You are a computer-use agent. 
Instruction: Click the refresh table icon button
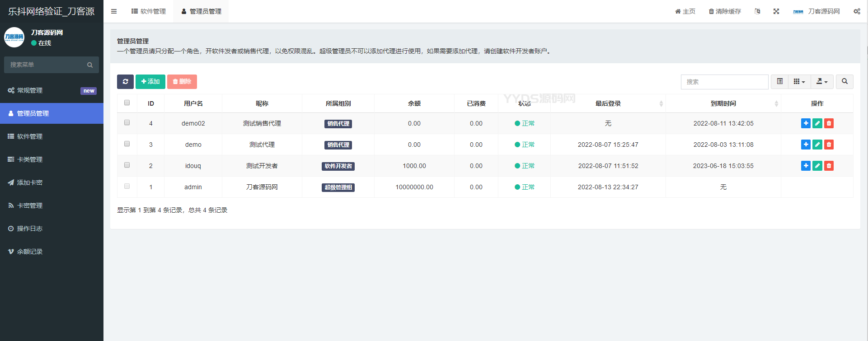pos(125,82)
